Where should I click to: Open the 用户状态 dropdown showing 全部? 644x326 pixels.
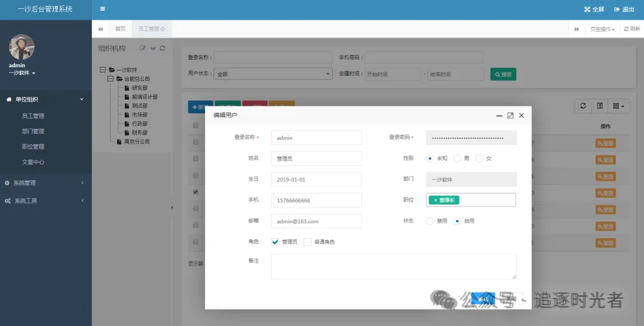[273, 74]
